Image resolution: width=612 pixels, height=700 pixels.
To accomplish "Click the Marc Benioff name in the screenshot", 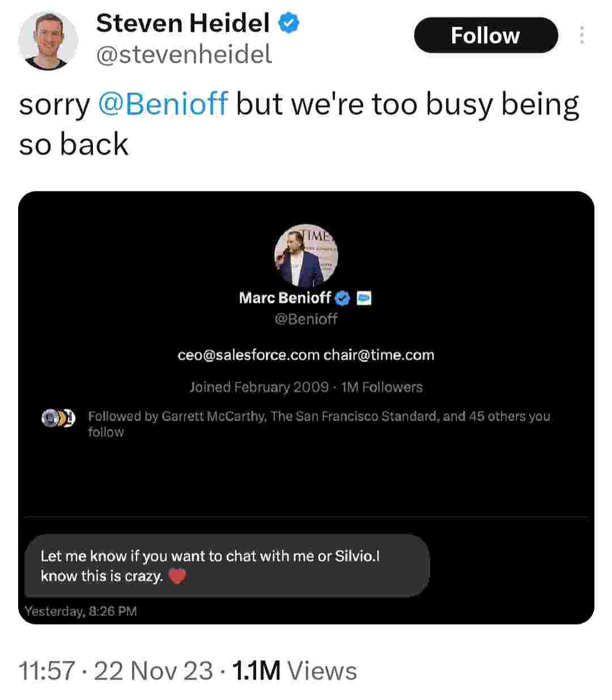I will 284,297.
